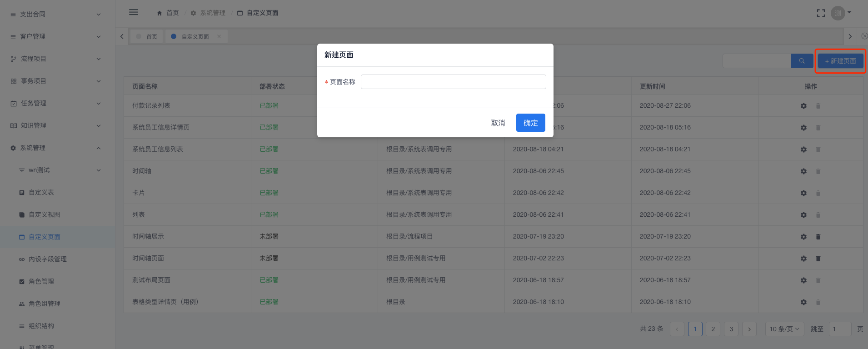Screen dimensions: 868x349
Task: Open settings gear for 付款记录列表 row
Action: [x=803, y=106]
